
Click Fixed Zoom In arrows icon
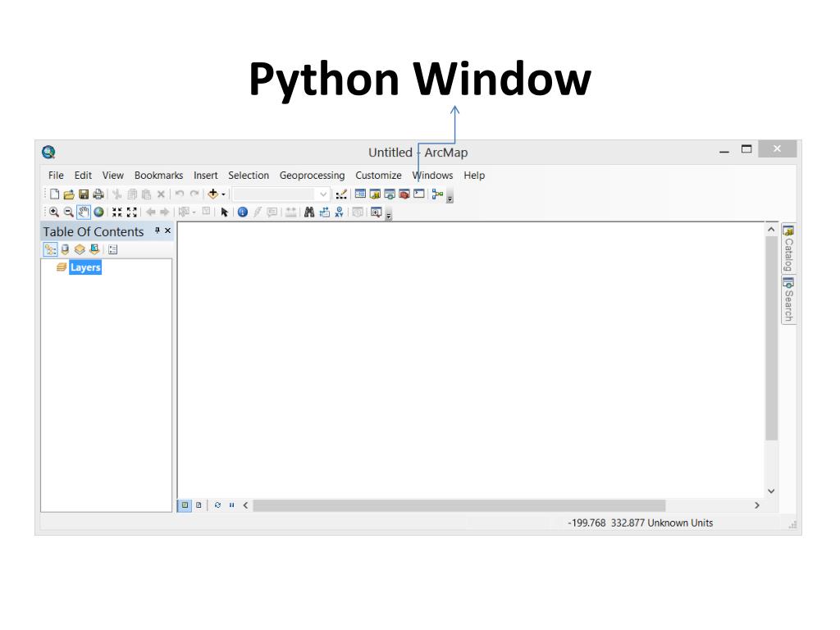click(x=116, y=212)
